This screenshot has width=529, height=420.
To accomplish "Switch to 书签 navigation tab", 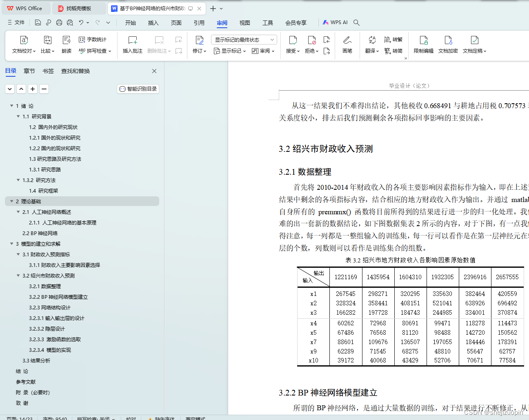I will (48, 71).
